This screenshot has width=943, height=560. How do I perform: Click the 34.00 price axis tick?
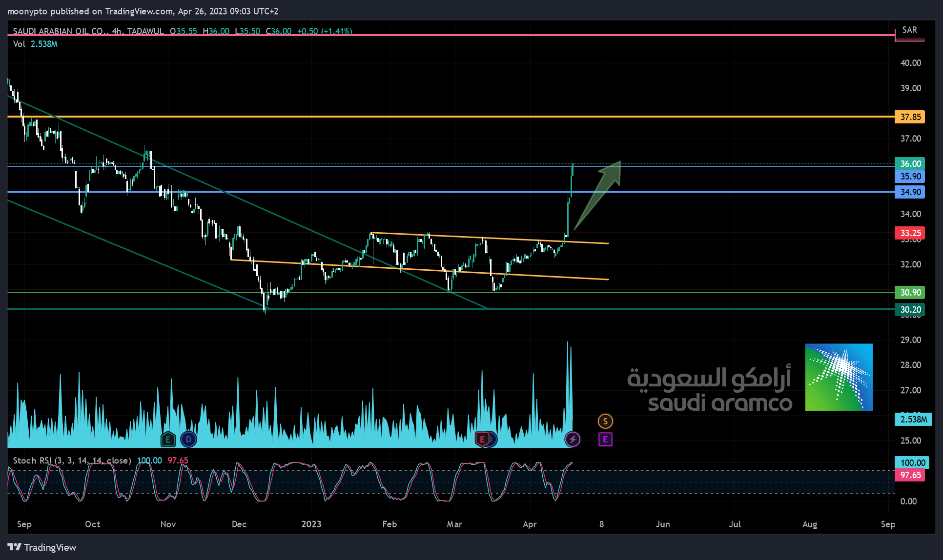pos(910,214)
